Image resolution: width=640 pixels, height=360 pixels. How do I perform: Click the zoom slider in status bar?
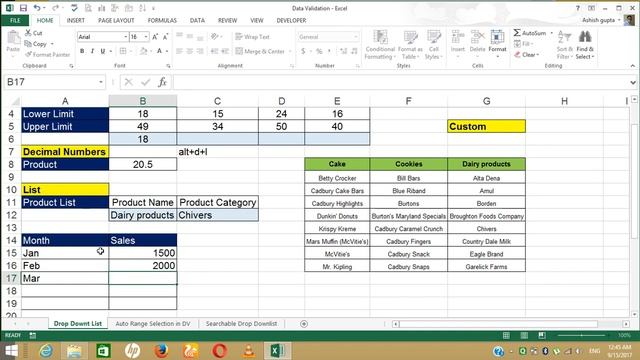[x=582, y=335]
